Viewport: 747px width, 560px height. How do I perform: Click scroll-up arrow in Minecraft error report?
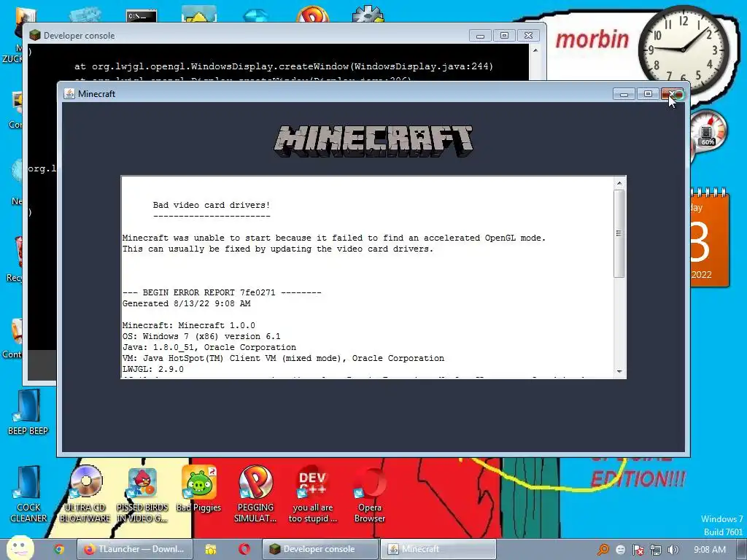619,183
